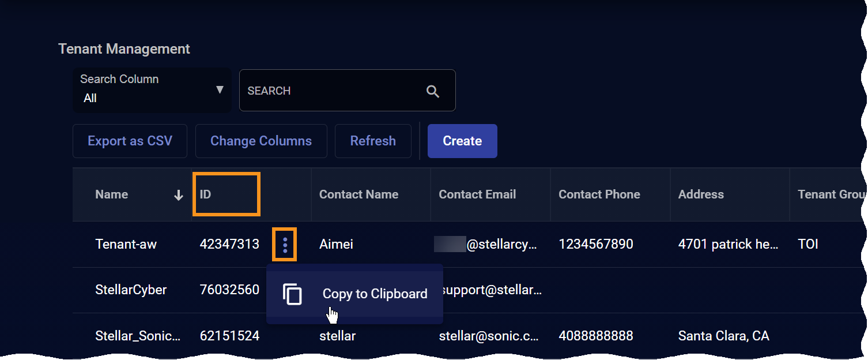Click the Contact Phone column header

[x=599, y=195]
